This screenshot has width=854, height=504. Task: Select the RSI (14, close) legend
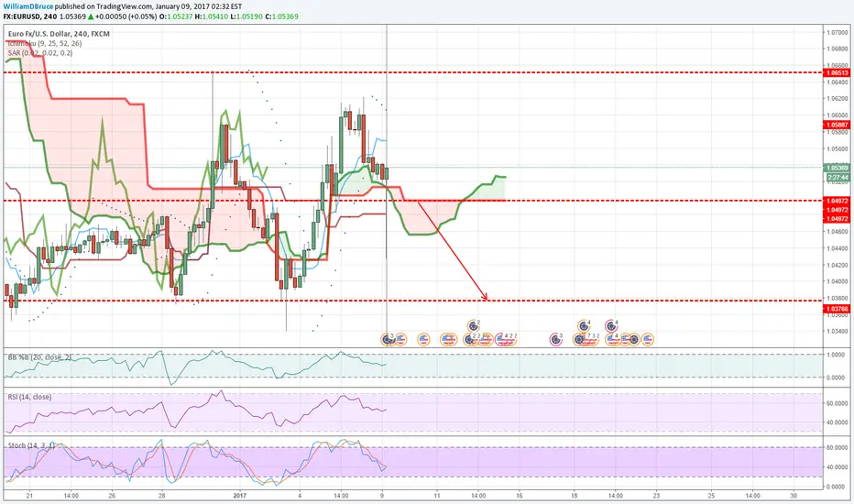29,397
